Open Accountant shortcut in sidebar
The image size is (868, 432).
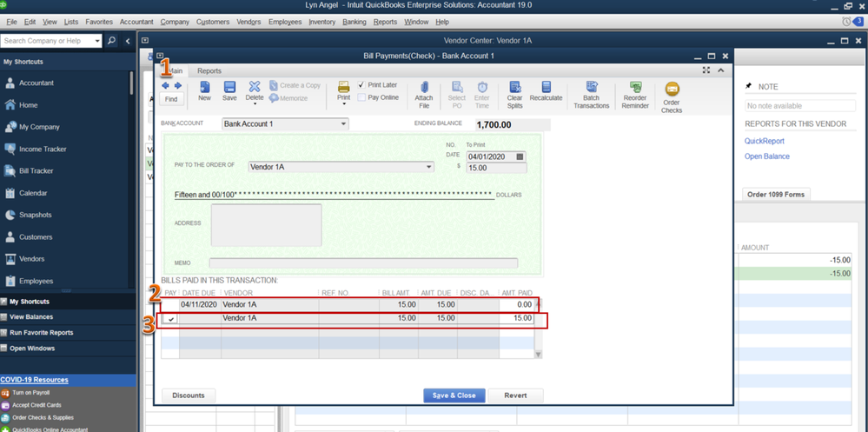tap(36, 83)
